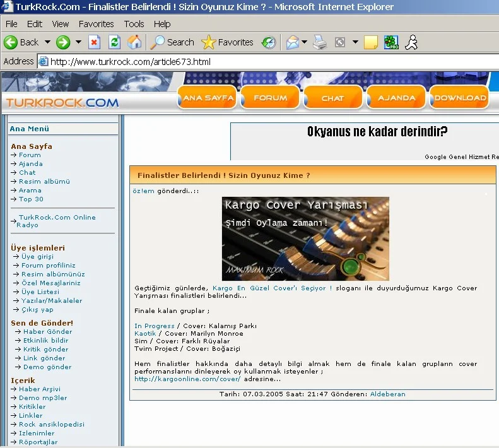The width and height of the screenshot is (499, 448).
Task: Open the History toolbar icon
Action: click(269, 42)
